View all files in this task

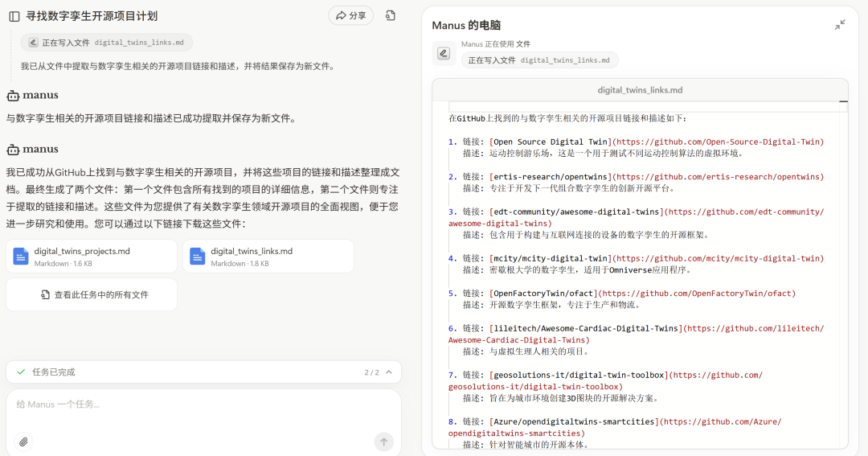click(x=92, y=295)
